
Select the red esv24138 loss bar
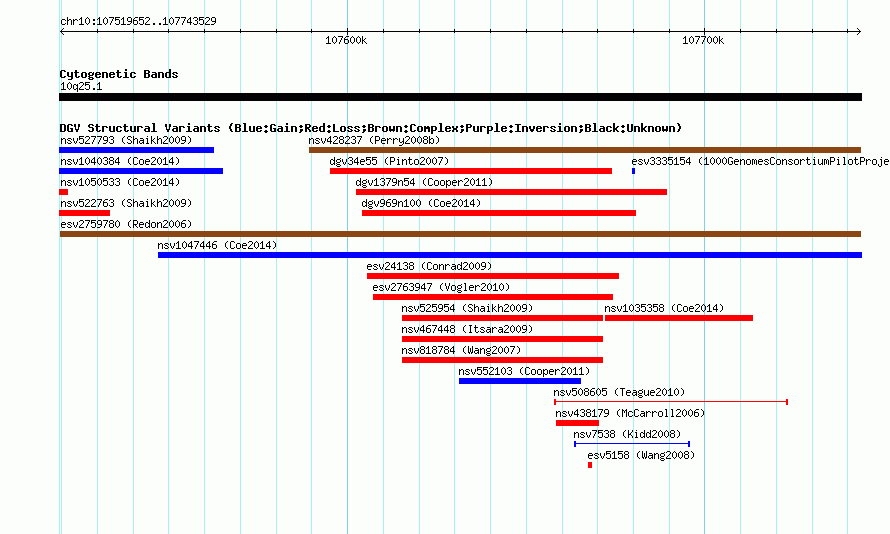pos(493,276)
